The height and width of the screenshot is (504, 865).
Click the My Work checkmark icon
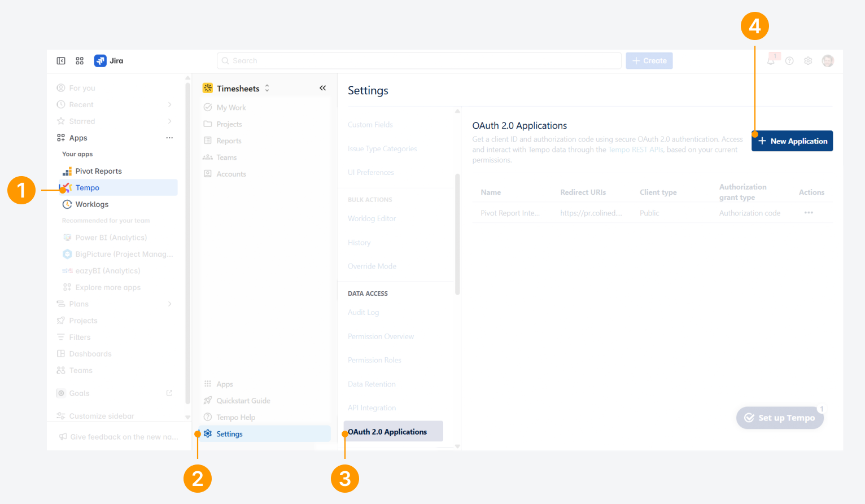point(208,107)
